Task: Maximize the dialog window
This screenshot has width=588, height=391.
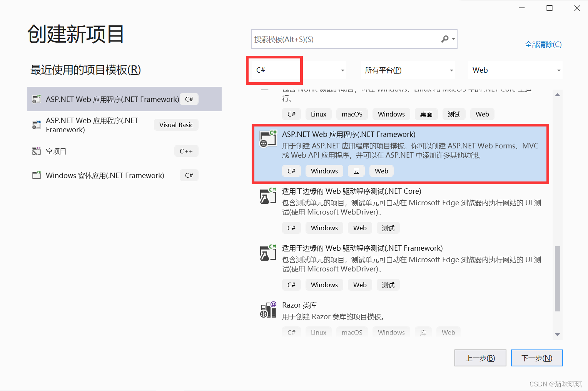Action: tap(550, 8)
